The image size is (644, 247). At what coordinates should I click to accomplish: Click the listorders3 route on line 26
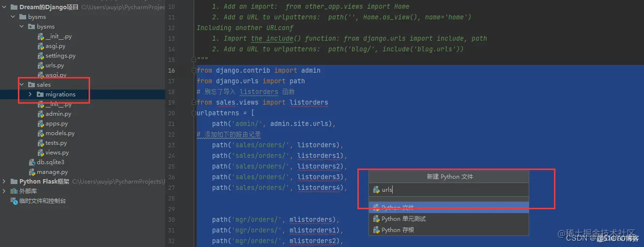click(x=280, y=177)
